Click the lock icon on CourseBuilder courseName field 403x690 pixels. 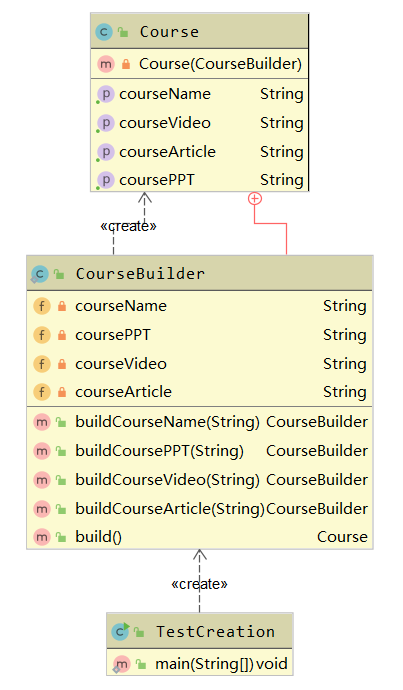tap(62, 306)
